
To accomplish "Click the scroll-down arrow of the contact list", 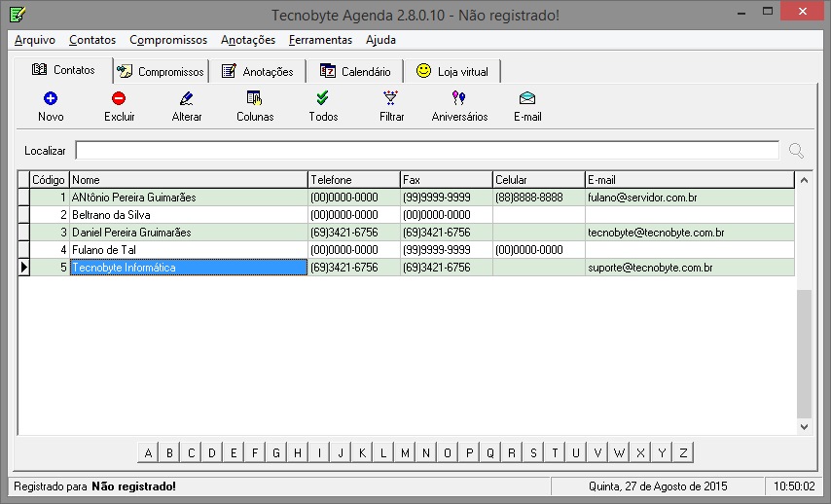I will [804, 426].
